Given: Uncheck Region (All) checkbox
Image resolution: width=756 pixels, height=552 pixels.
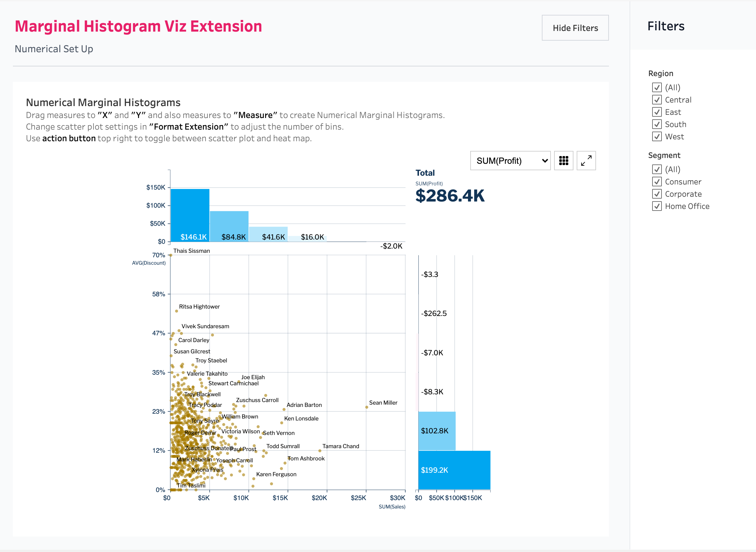Looking at the screenshot, I should 656,88.
